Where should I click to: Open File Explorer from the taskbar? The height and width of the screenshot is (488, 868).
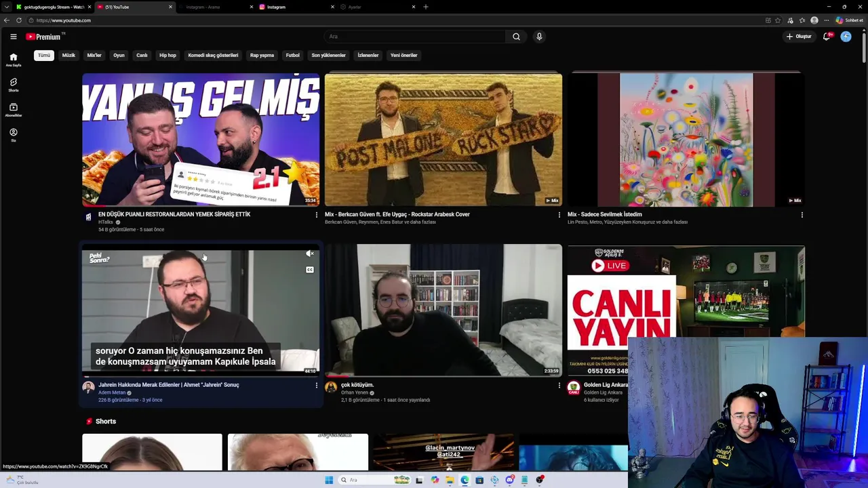coord(450,480)
